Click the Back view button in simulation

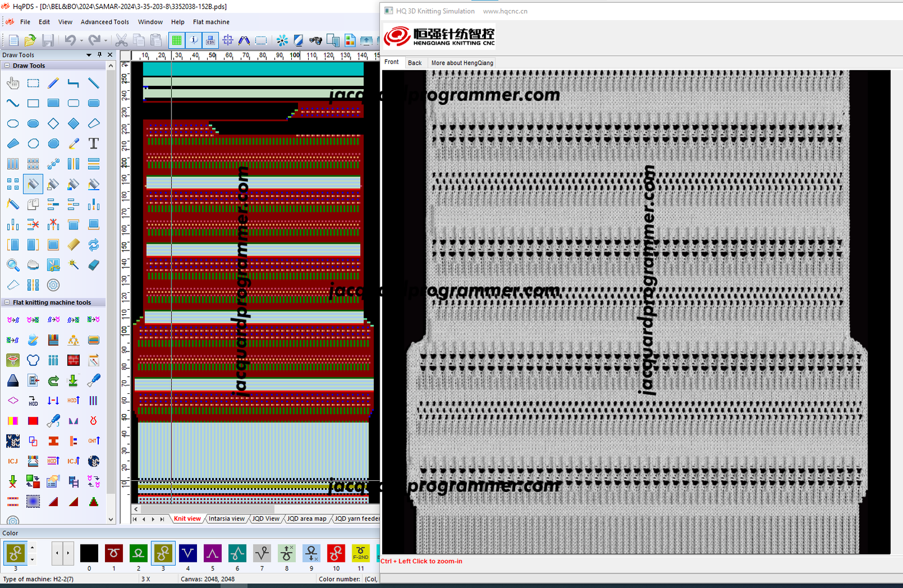415,63
